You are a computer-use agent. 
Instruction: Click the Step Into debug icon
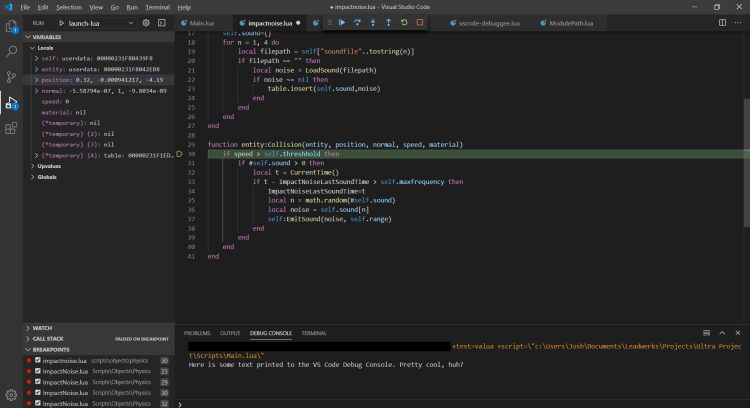(x=373, y=22)
